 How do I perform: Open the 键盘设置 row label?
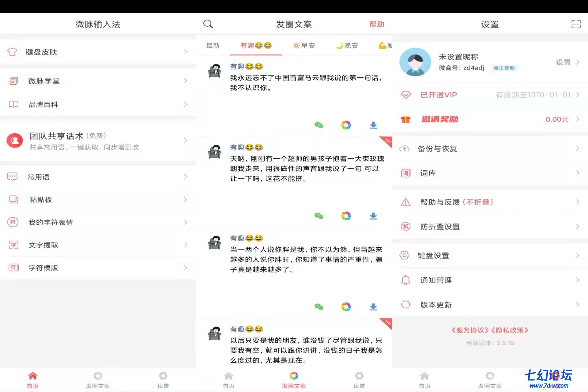pyautogui.click(x=433, y=256)
